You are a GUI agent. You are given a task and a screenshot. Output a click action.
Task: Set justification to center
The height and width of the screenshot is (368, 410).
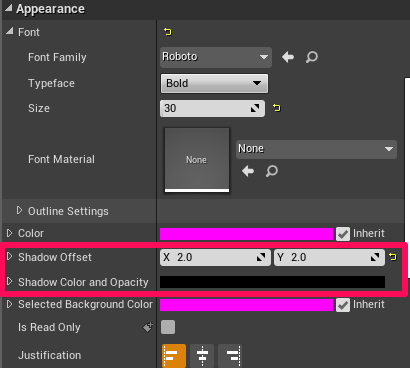click(x=202, y=356)
